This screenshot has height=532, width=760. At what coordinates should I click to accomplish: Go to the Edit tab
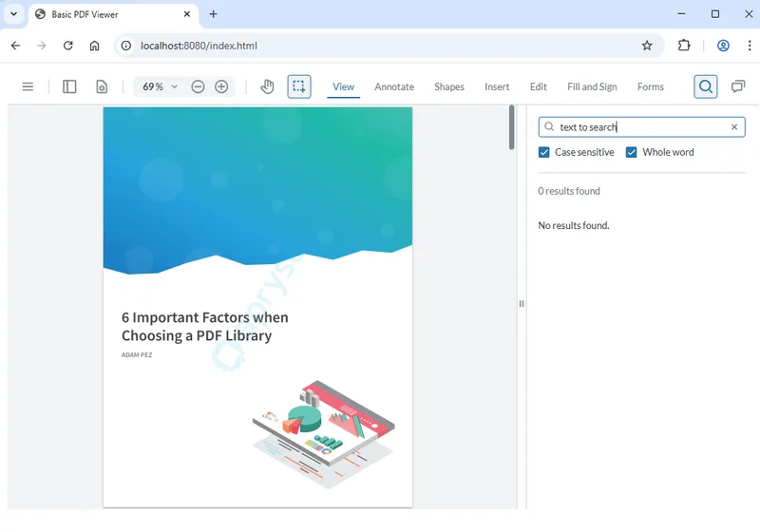click(538, 86)
